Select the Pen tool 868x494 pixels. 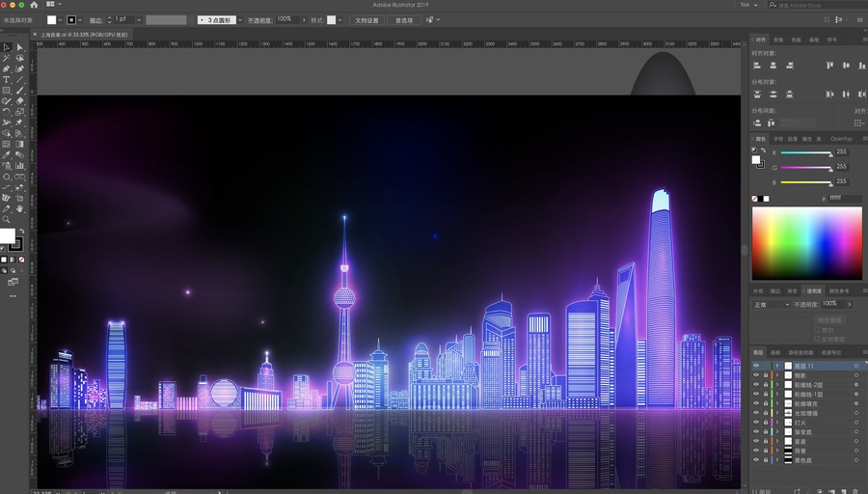7,69
